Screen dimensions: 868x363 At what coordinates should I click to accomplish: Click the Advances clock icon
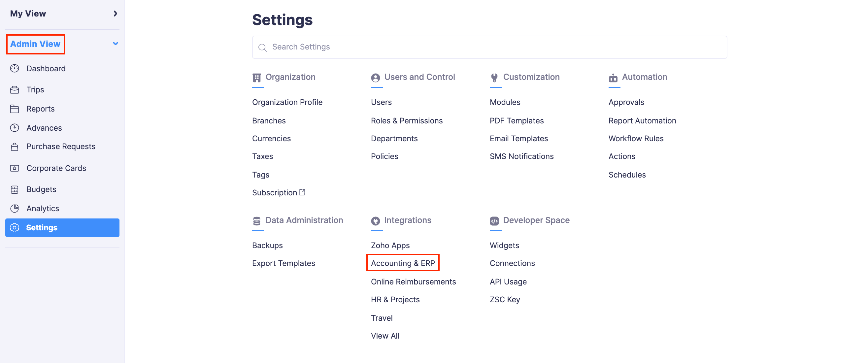pos(15,128)
